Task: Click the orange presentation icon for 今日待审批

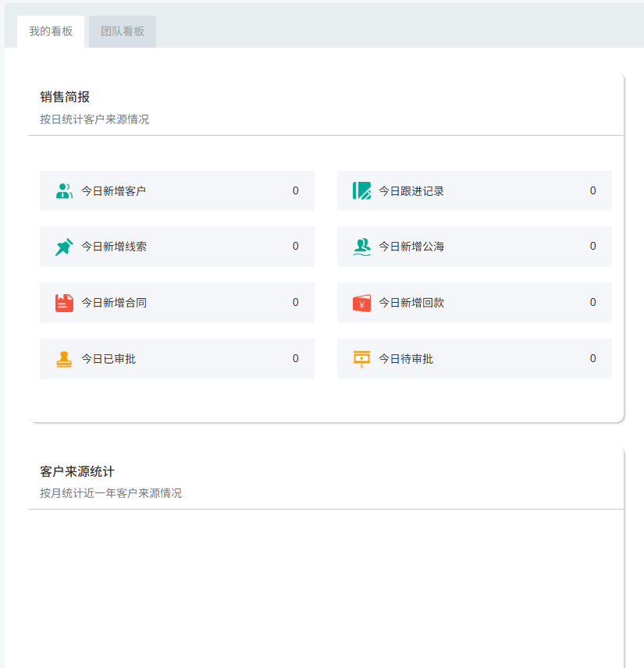Action: tap(361, 359)
